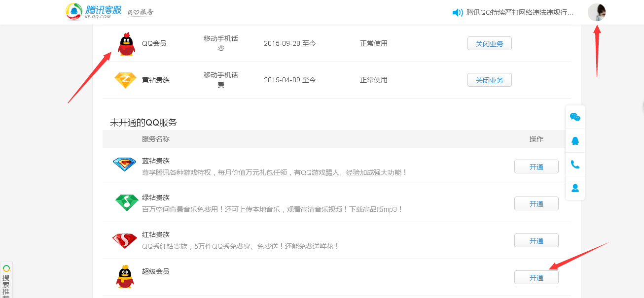644x298 pixels.
Task: Click the date 2015-09-28 至今
Action: pyautogui.click(x=290, y=43)
